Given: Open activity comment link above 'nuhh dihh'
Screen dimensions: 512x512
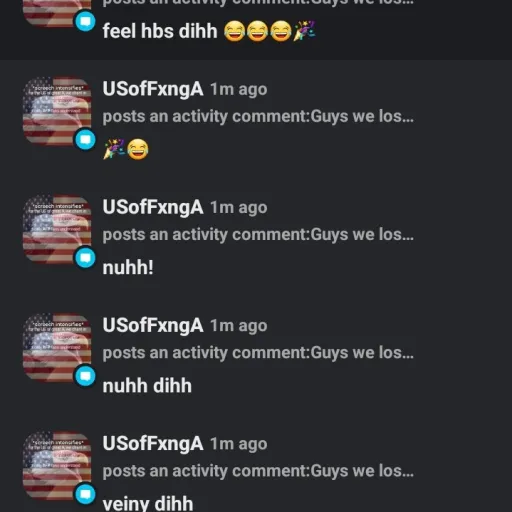Looking at the screenshot, I should (258, 353).
